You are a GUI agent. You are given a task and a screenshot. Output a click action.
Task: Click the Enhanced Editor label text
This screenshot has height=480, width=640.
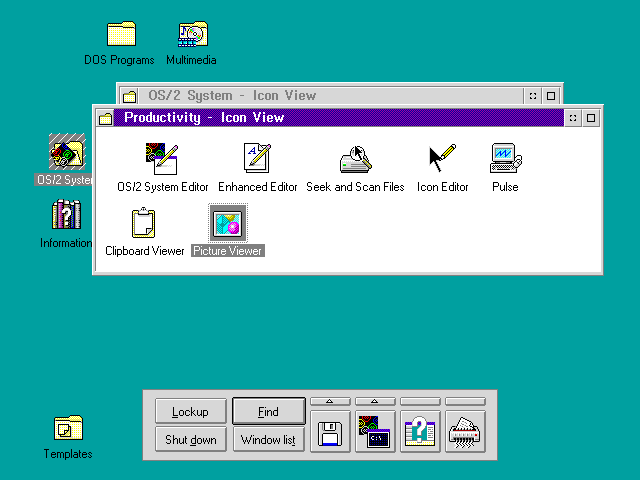(x=258, y=187)
